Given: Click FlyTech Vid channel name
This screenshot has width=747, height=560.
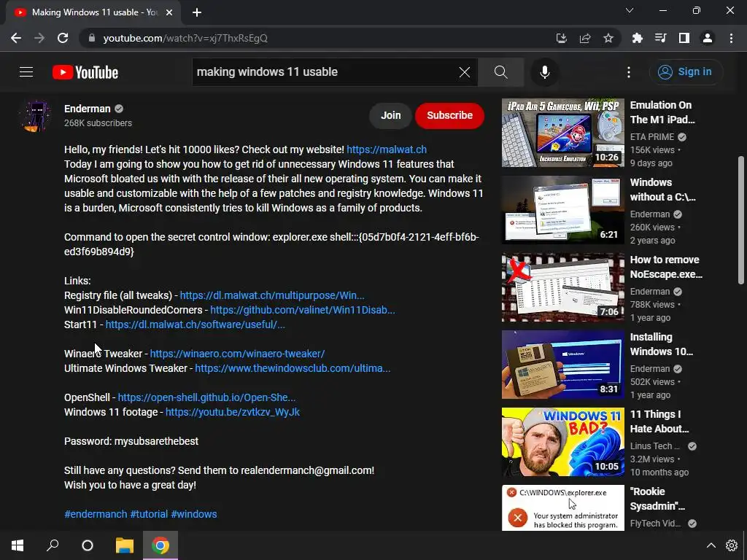Looking at the screenshot, I should click(655, 524).
